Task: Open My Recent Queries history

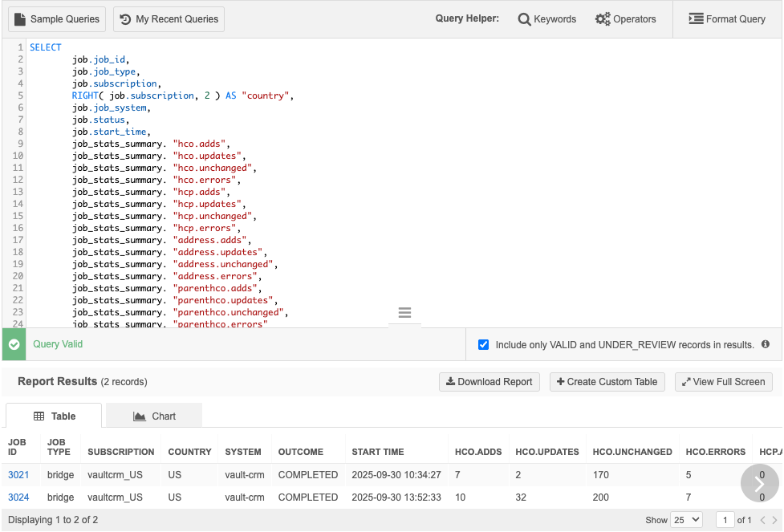Action: coord(169,19)
